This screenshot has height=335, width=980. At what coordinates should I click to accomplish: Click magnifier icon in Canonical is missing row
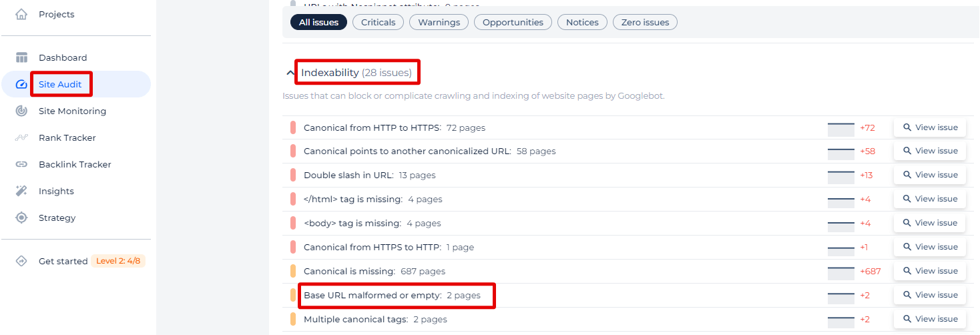click(x=907, y=271)
